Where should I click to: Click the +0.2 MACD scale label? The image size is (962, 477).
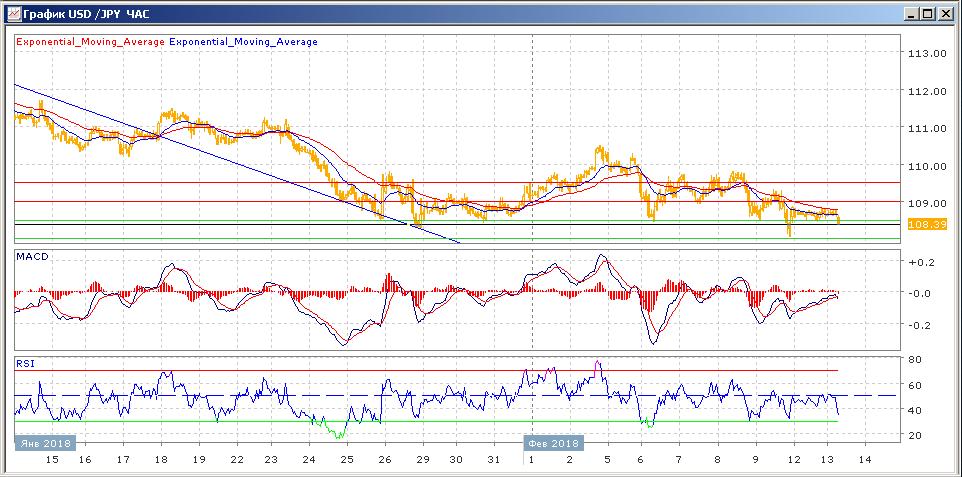point(921,262)
